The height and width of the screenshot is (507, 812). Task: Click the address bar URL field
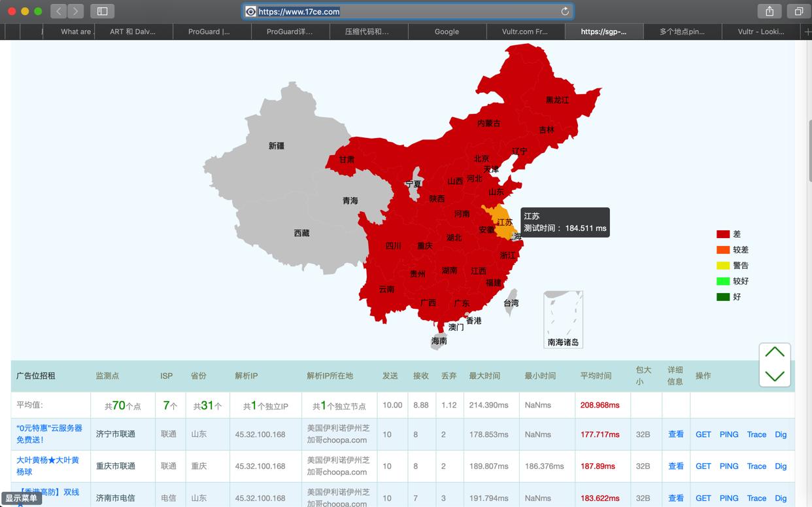[408, 11]
